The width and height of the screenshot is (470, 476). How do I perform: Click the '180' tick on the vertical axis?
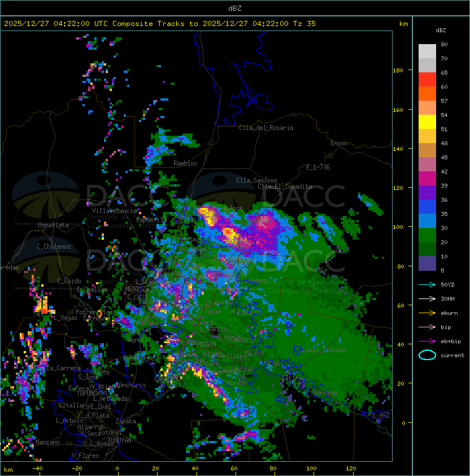(x=398, y=71)
